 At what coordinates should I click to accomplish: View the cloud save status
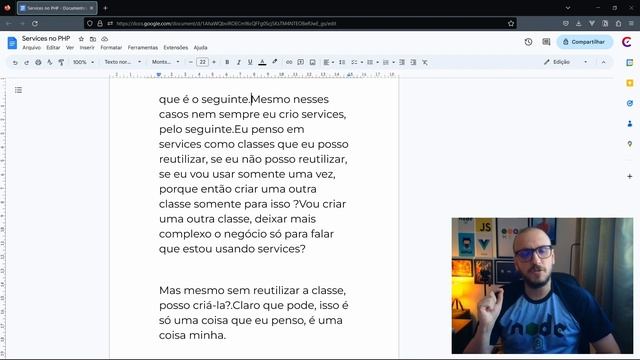(x=105, y=39)
